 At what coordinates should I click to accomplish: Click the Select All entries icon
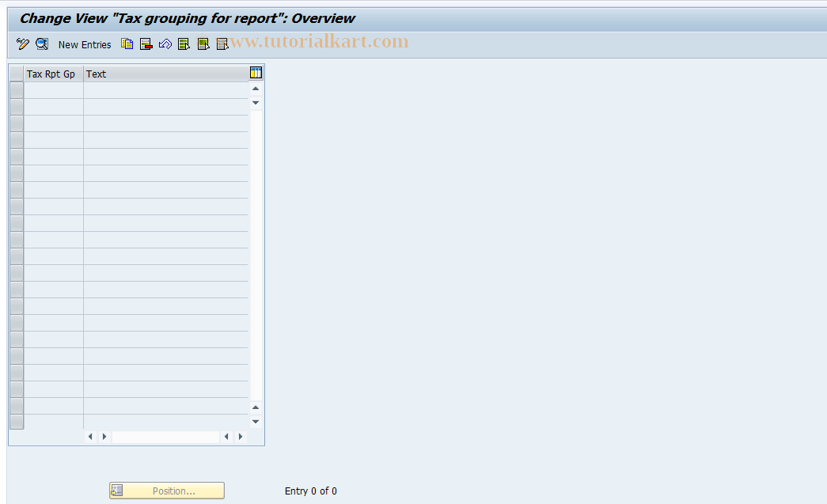click(184, 44)
